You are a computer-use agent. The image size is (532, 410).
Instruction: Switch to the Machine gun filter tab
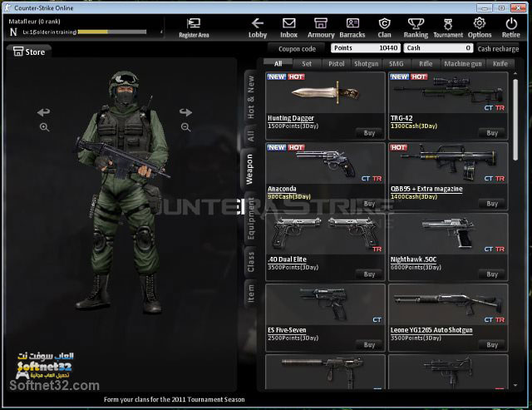463,64
